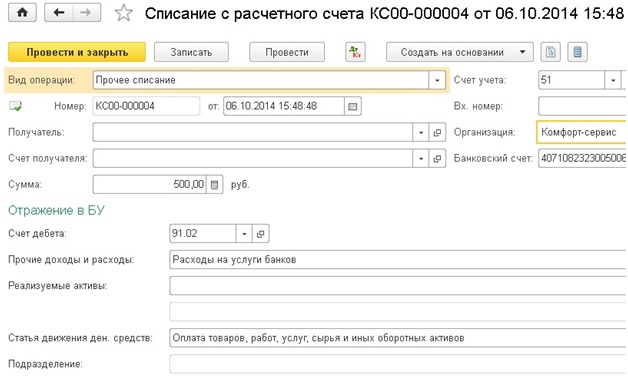Click the Вх. номер input field

(x=582, y=106)
